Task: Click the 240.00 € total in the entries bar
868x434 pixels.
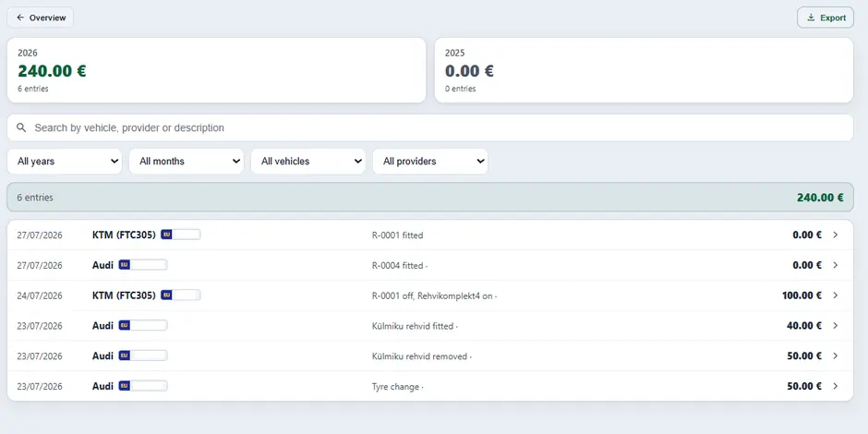Action: point(820,198)
